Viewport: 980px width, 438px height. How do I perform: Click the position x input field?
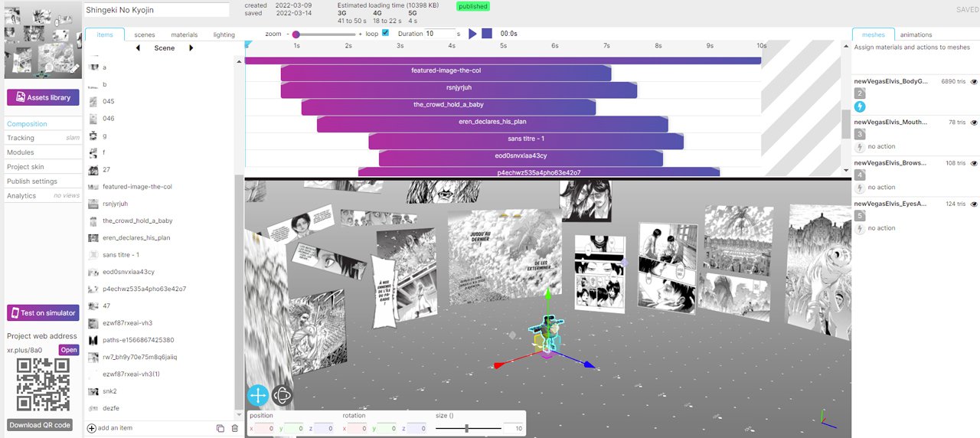(x=265, y=429)
